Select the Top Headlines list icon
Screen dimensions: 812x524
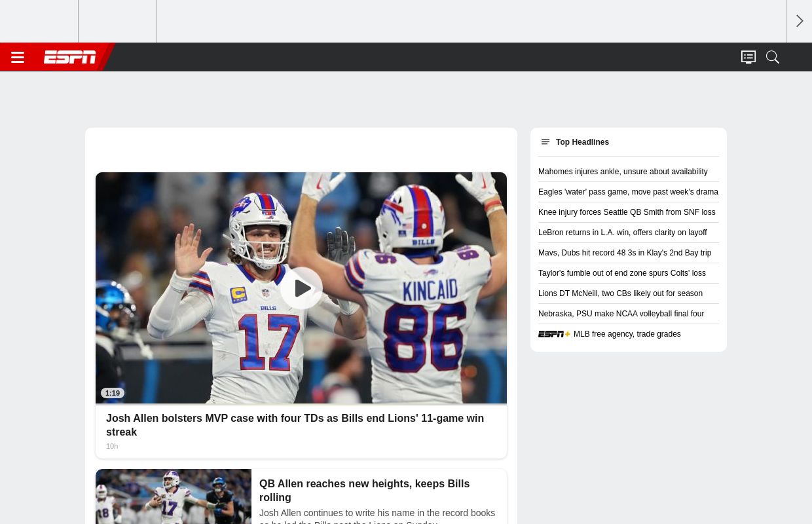tap(545, 142)
